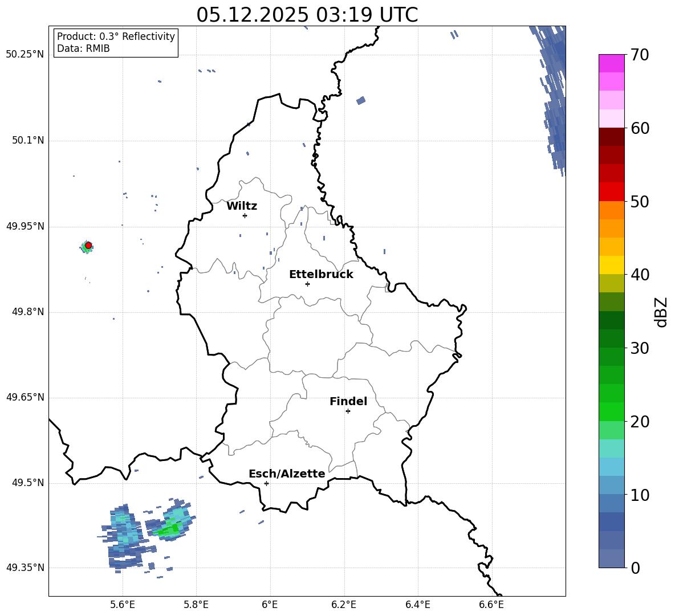Click the cross marker below Ettelbruck
The width and height of the screenshot is (675, 616).
pos(307,284)
